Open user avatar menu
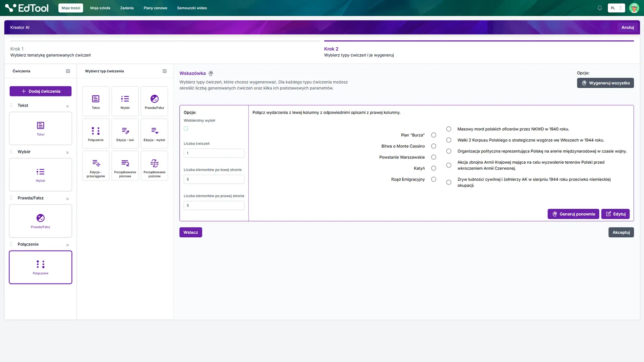The height and width of the screenshot is (362, 644). coord(634,8)
